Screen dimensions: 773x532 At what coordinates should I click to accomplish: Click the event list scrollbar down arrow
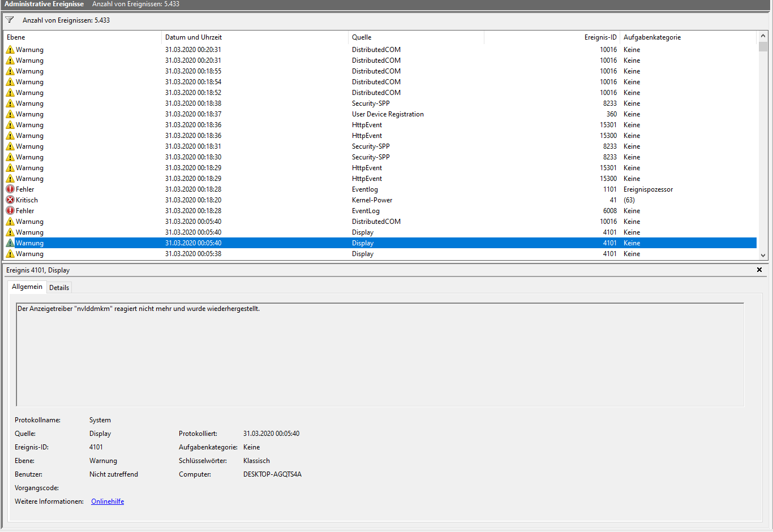763,256
